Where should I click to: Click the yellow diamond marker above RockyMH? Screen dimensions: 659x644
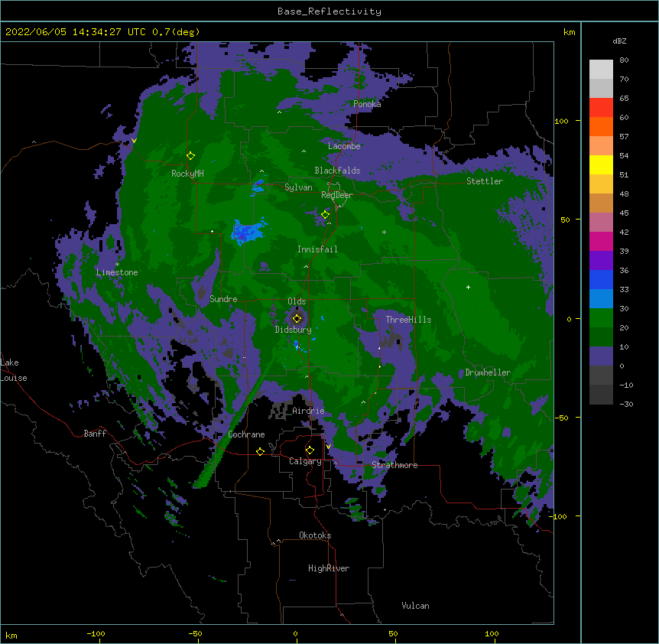pyautogui.click(x=190, y=156)
